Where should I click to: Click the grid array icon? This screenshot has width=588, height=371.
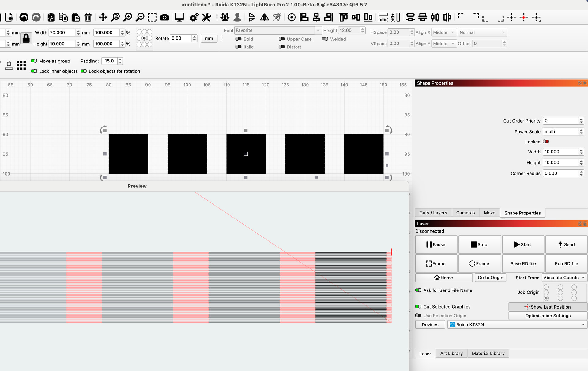click(x=21, y=65)
